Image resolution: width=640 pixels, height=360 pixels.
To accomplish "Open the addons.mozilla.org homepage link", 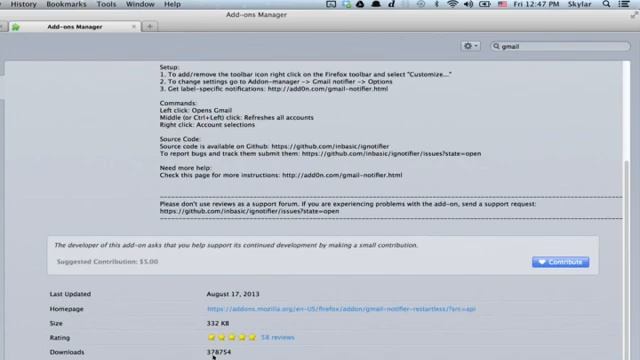I will [341, 309].
